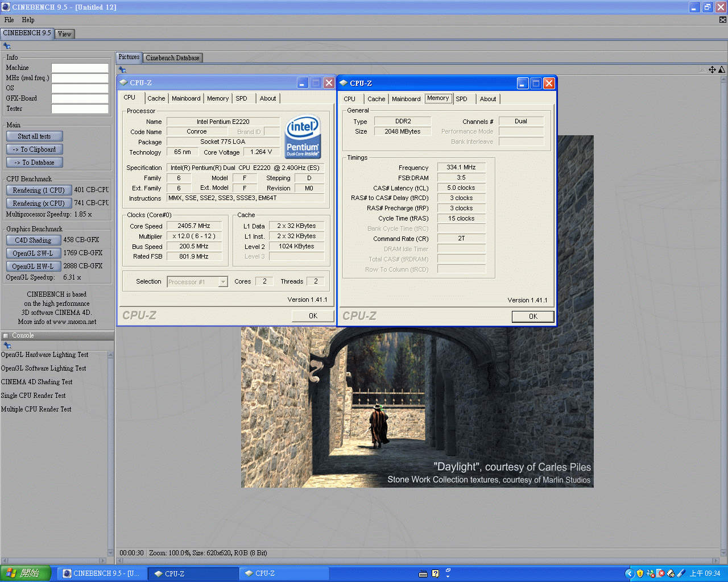Click the To Database button

(34, 163)
